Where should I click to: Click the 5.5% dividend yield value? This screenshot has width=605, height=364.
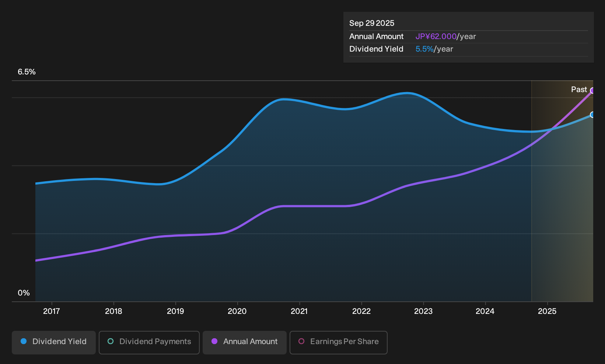coord(424,49)
